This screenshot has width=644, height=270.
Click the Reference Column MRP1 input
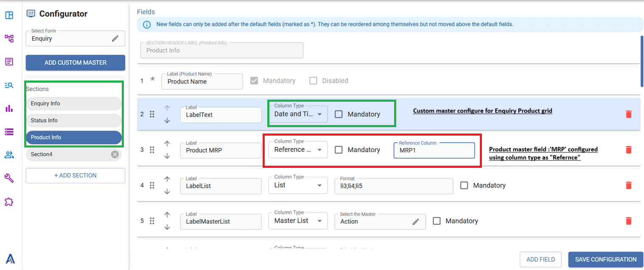434,150
